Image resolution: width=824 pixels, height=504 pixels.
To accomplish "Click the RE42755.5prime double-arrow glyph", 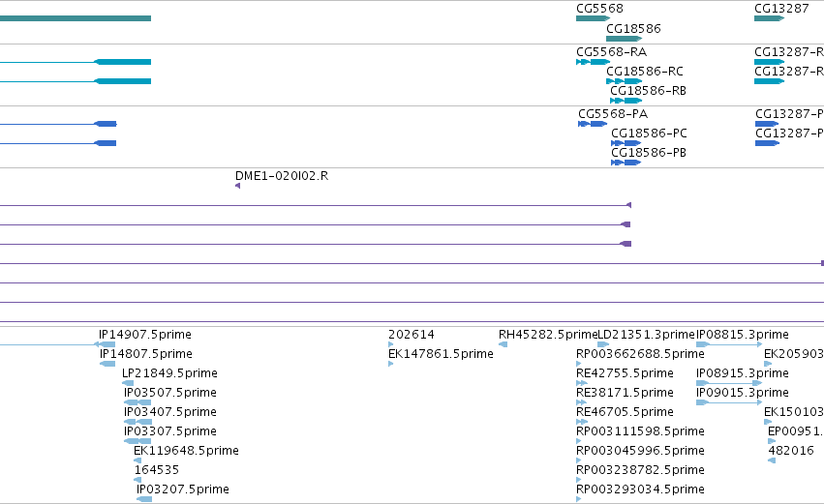I will (x=581, y=383).
